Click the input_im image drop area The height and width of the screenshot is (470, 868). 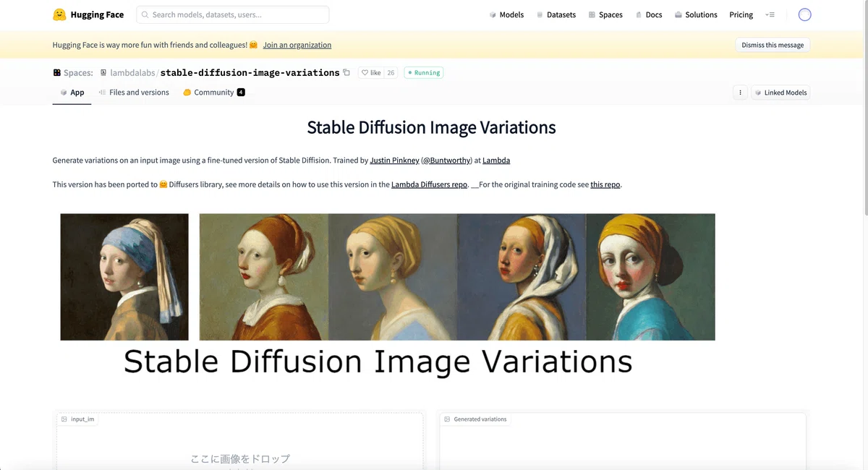(x=240, y=443)
